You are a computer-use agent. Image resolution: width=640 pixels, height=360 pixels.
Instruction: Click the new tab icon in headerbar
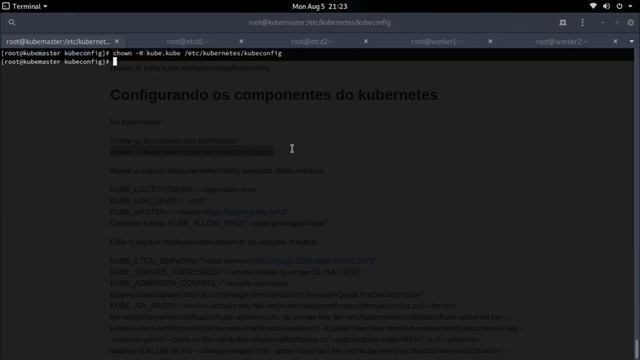point(563,22)
